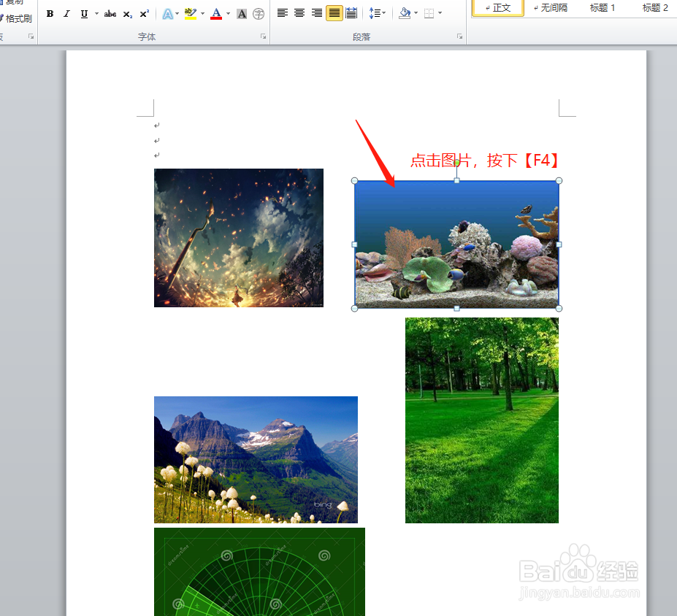Image resolution: width=677 pixels, height=616 pixels.
Task: Apply yellow text highlight color
Action: pos(191,14)
